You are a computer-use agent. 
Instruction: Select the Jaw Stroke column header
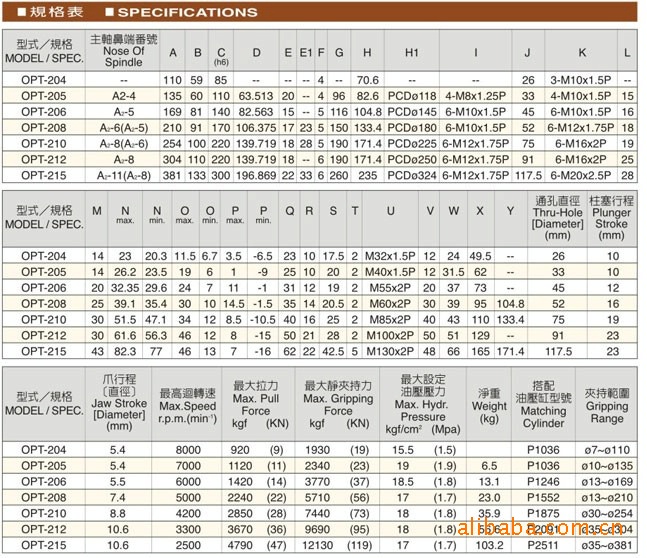pos(125,400)
